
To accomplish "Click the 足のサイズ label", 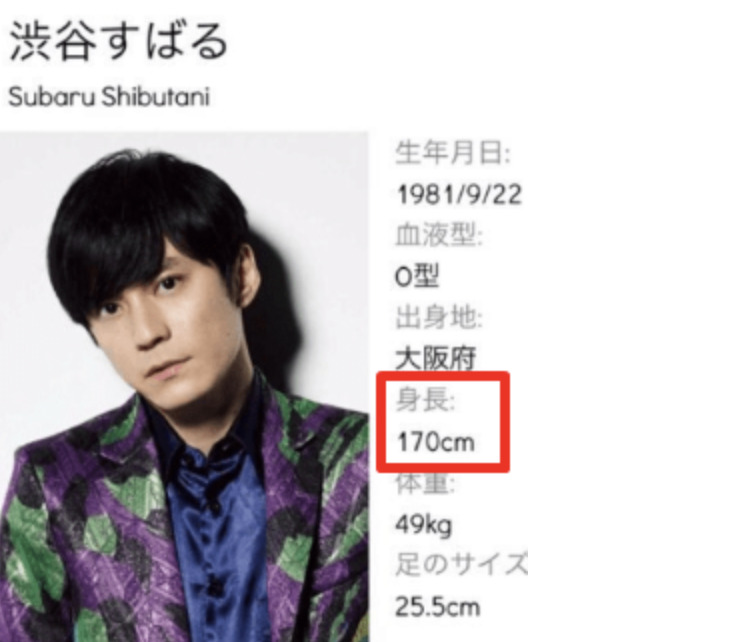I will click(x=462, y=564).
